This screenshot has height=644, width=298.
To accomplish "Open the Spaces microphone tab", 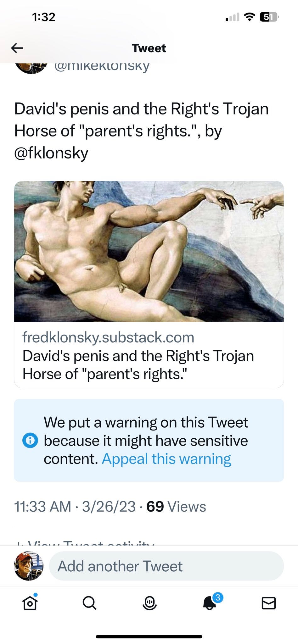I will pos(149,603).
